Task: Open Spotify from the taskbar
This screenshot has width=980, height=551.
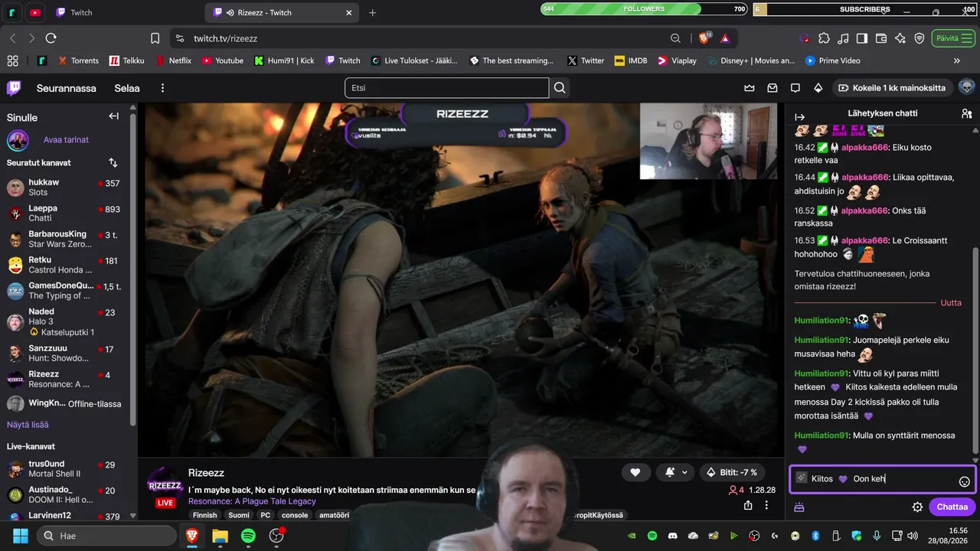Action: [x=248, y=536]
